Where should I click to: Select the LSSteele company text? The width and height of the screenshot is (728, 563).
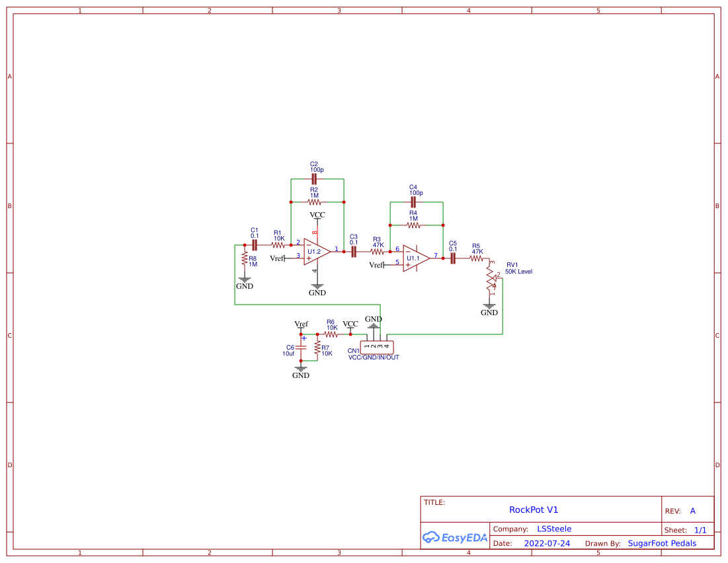pos(554,529)
